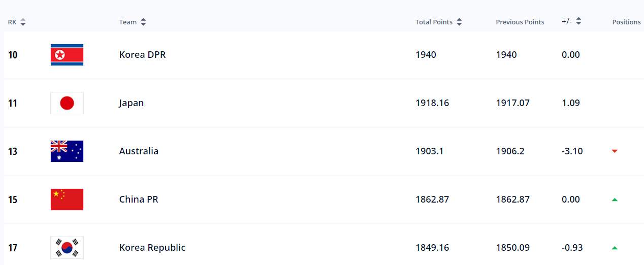Click the Japan flag icon
644x265 pixels.
coord(67,103)
